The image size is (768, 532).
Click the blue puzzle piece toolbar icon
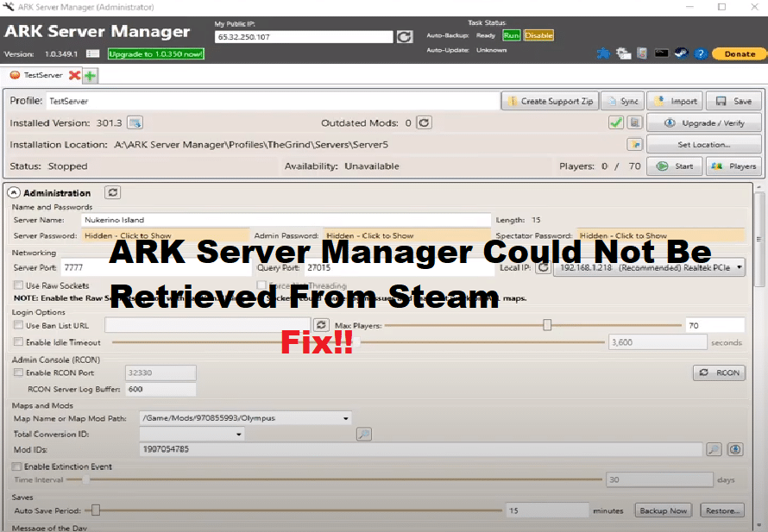point(603,53)
